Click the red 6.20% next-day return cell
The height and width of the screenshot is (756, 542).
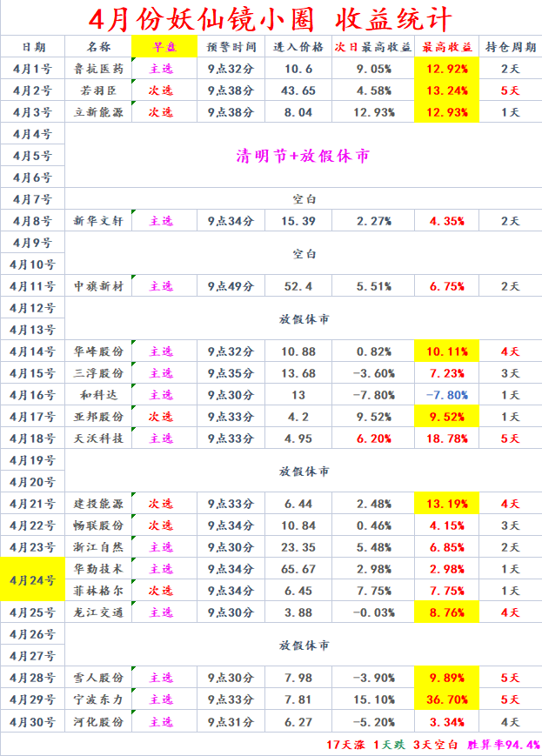point(373,438)
